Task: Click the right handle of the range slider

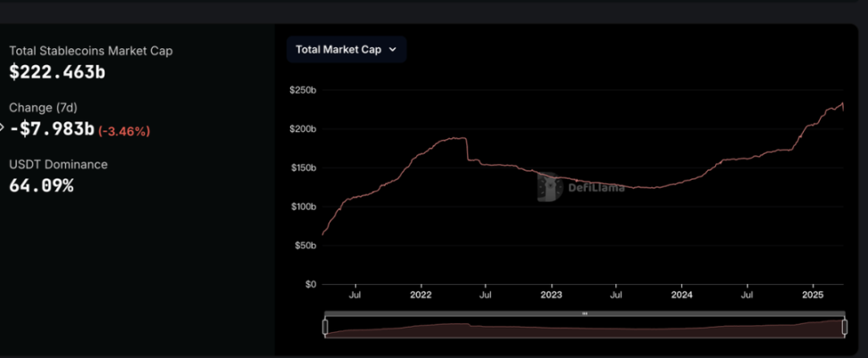Action: [x=845, y=328]
